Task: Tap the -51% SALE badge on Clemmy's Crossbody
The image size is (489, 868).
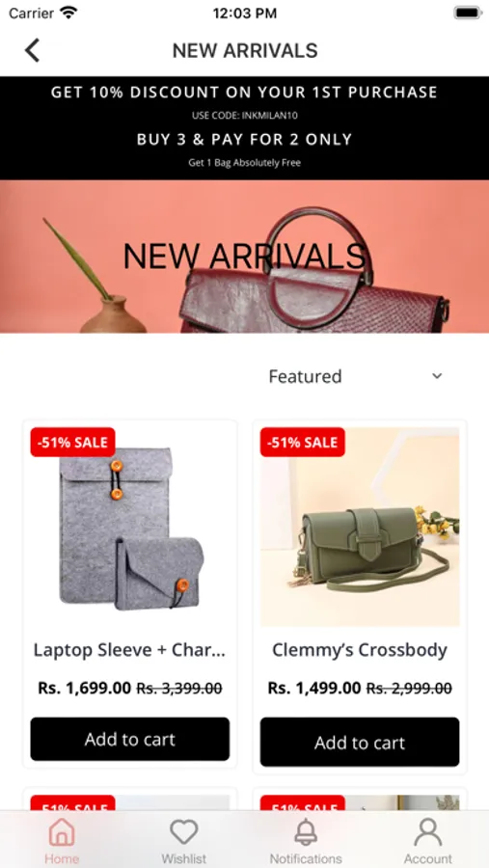Action: click(303, 443)
